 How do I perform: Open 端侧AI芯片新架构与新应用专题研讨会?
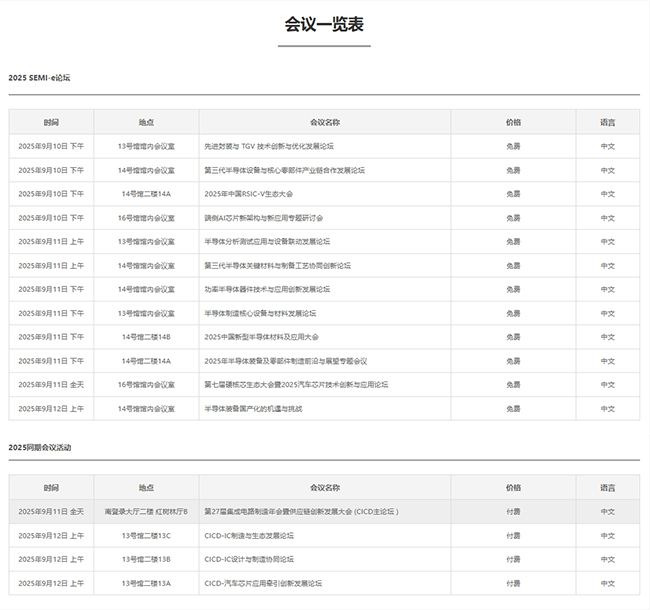click(264, 218)
